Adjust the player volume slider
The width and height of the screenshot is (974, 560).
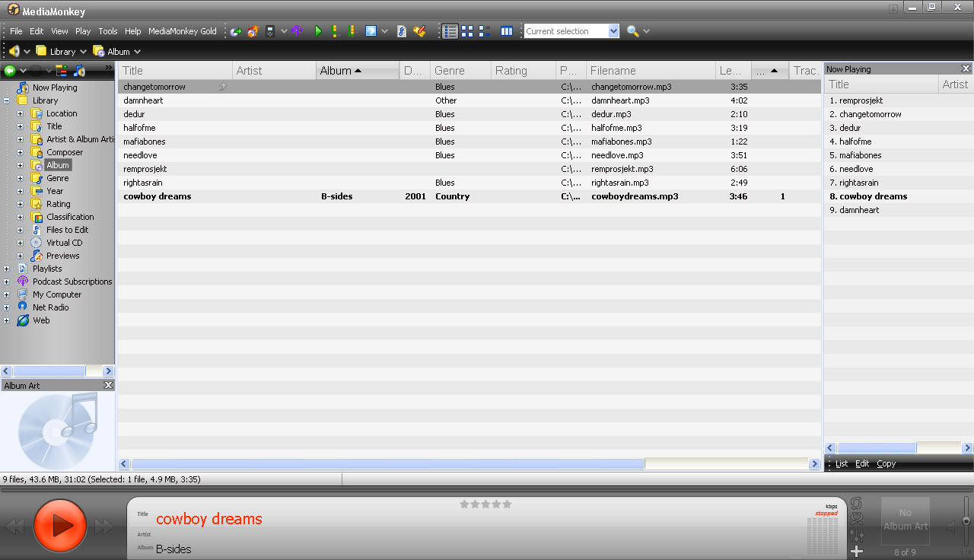point(966,522)
